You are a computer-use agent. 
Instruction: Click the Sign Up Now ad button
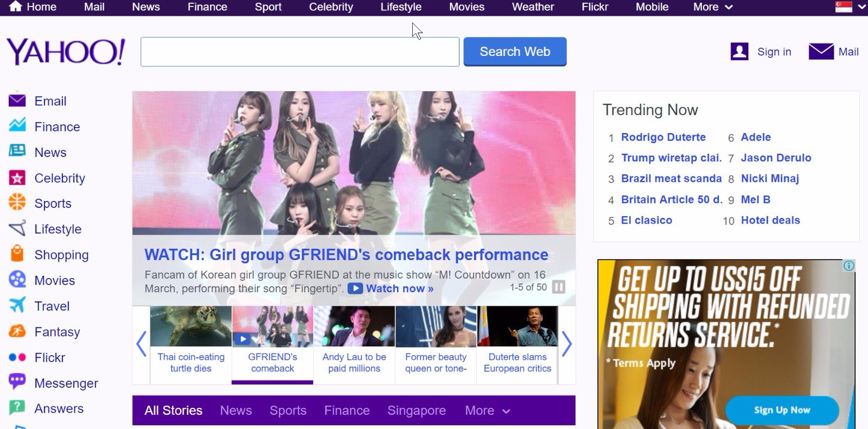point(782,410)
